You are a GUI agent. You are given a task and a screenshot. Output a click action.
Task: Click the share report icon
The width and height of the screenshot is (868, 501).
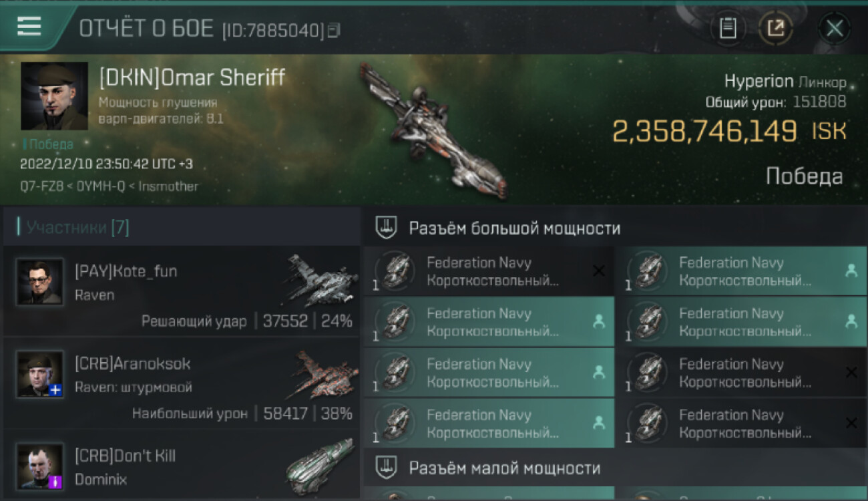(x=775, y=28)
